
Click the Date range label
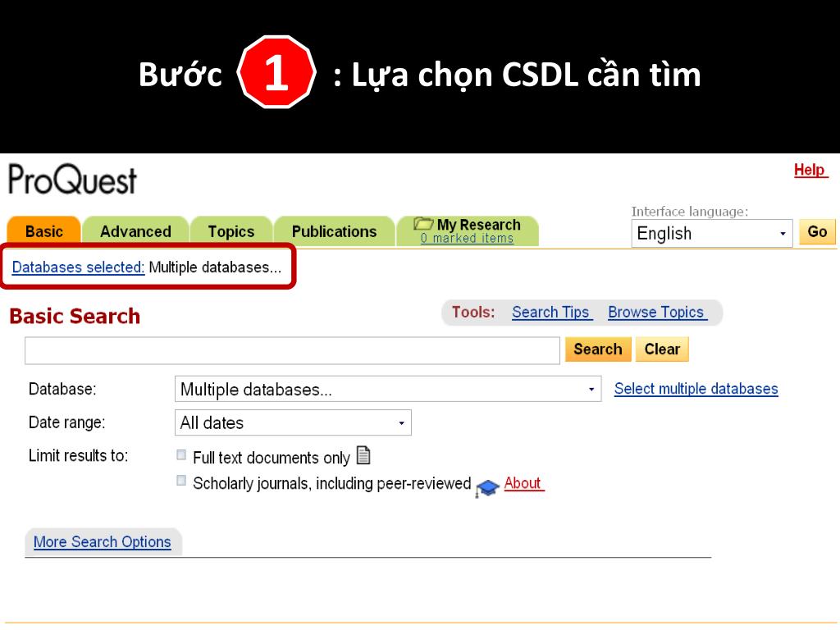point(67,422)
